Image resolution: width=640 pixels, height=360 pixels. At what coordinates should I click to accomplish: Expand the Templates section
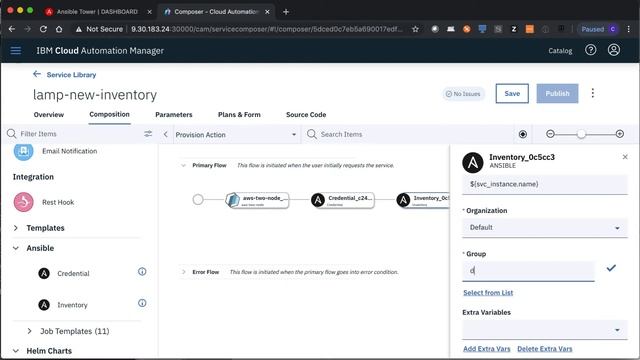[16, 228]
